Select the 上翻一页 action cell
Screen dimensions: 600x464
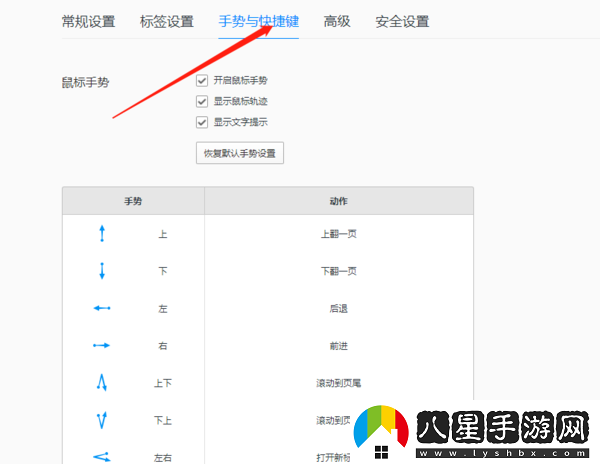339,234
